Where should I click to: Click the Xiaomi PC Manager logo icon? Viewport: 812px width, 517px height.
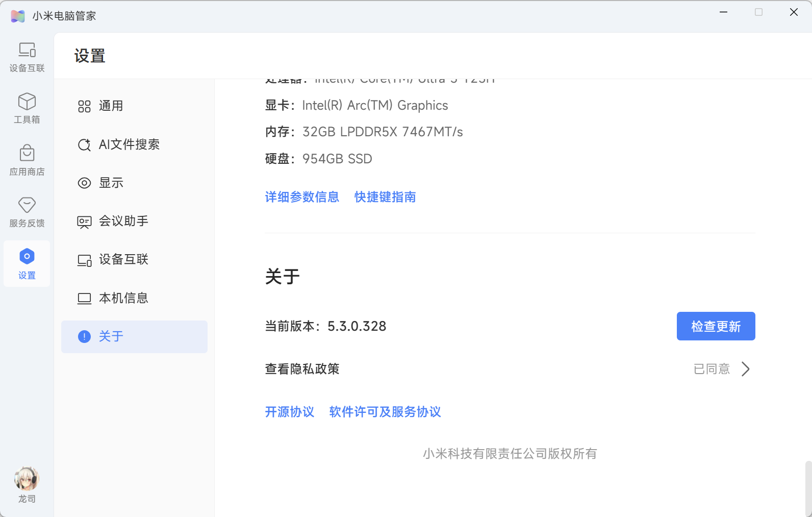coord(18,16)
